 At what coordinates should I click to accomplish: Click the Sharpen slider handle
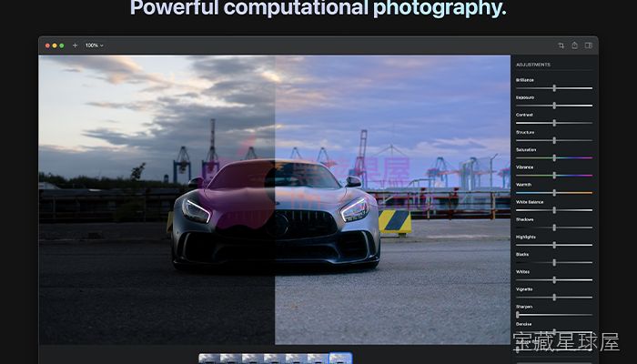pyautogui.click(x=518, y=315)
